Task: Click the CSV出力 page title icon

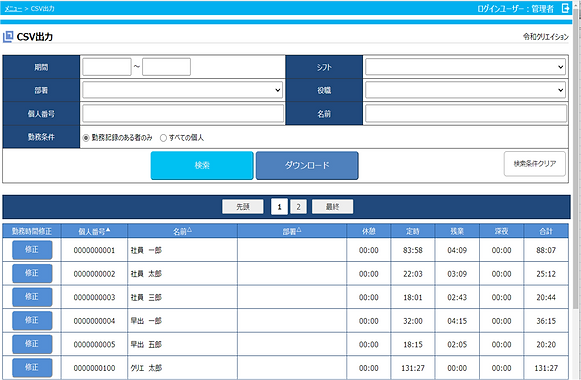Action: point(8,37)
